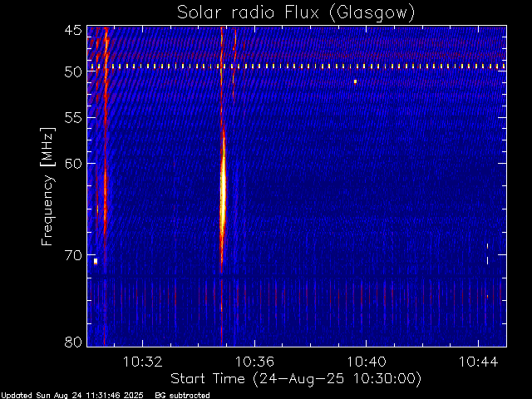Click the 50 MHz axis tick label

[x=73, y=72]
